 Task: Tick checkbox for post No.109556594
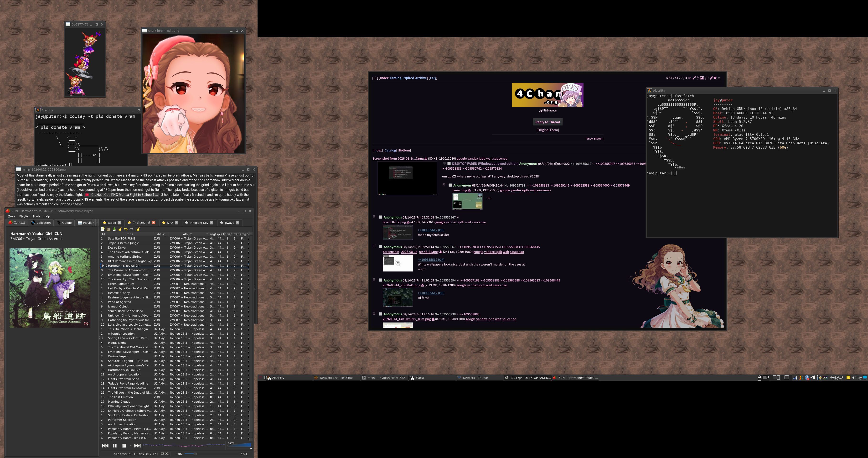(x=380, y=280)
